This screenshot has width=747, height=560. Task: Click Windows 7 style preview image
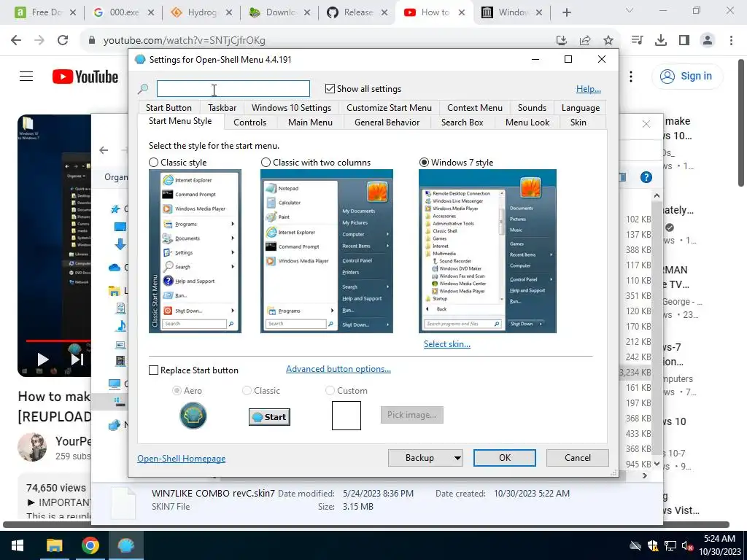[487, 251]
